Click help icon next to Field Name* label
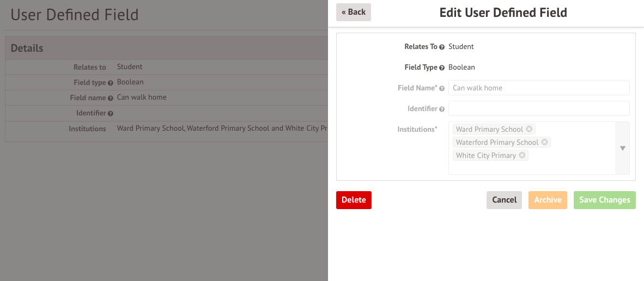This screenshot has width=644, height=281. pos(442,88)
